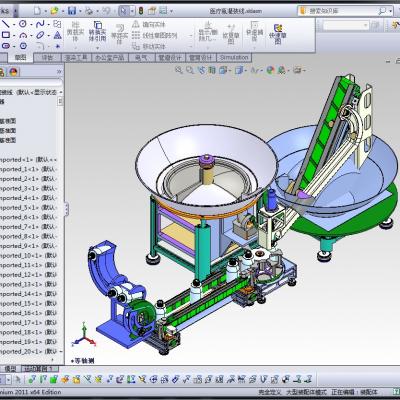This screenshot has height=400, width=400.
Task: Click the Zoom to Fit magnifier icon
Action: click(179, 70)
